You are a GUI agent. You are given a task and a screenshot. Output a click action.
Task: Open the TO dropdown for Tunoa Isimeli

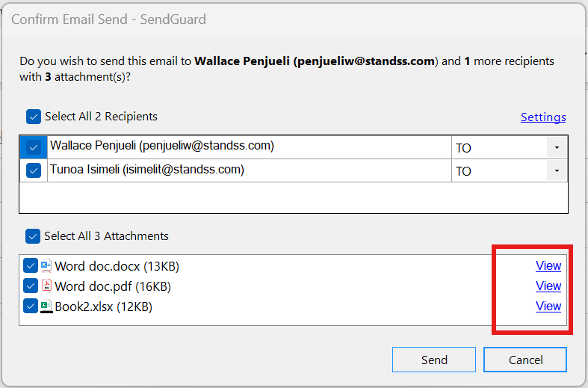pyautogui.click(x=557, y=170)
